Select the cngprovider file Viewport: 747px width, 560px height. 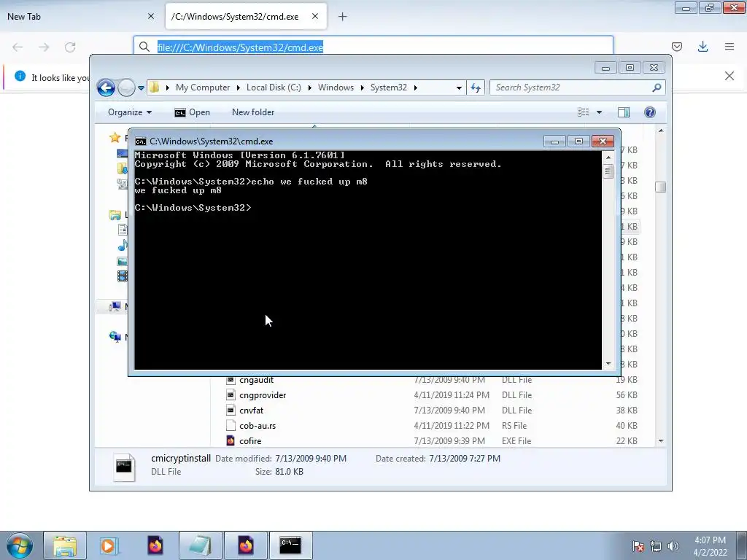(263, 395)
